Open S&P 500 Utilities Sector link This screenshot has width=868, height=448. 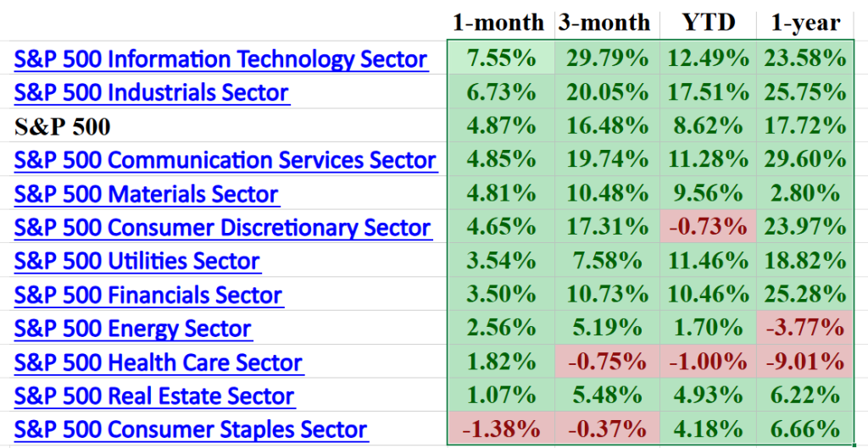[136, 261]
